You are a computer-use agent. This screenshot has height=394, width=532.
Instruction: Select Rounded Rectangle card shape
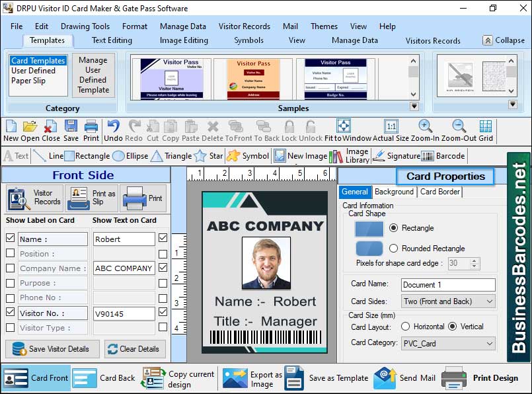coord(394,249)
